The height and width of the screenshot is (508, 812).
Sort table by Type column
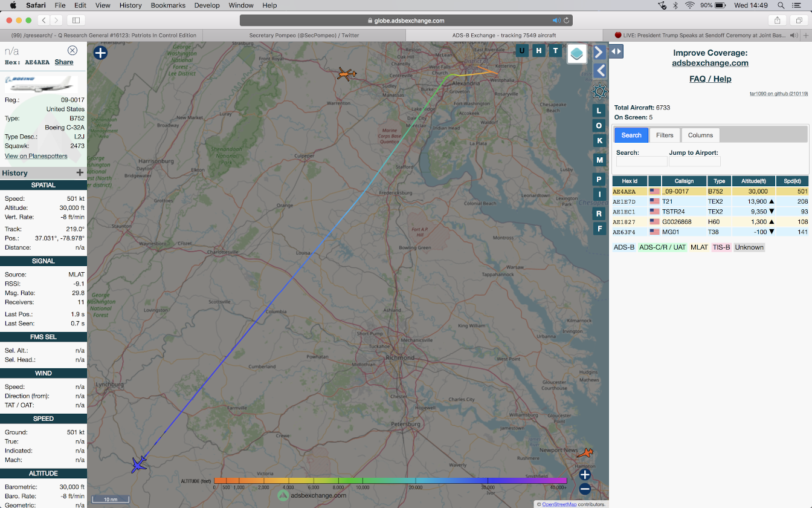coord(719,181)
